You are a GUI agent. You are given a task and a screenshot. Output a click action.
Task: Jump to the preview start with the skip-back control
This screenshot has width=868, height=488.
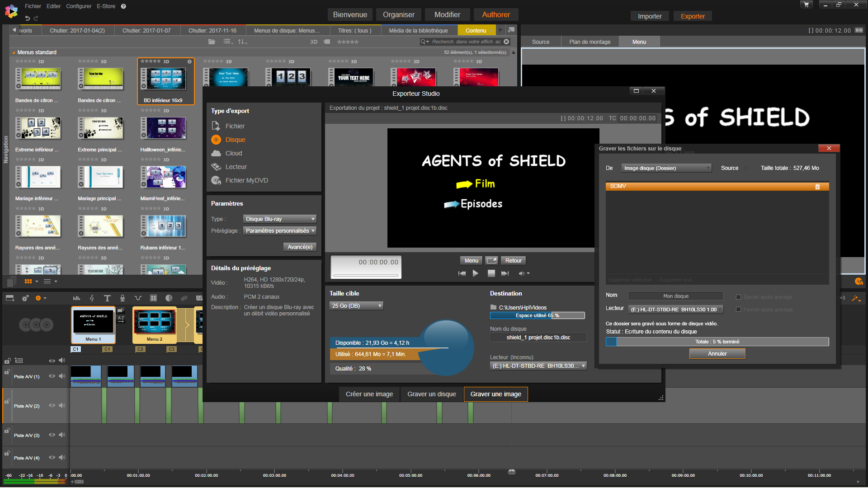click(x=462, y=273)
